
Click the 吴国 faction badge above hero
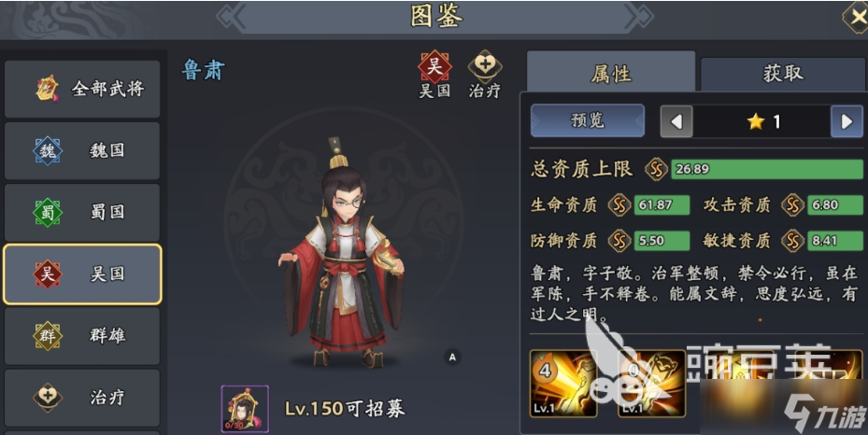coord(434,75)
